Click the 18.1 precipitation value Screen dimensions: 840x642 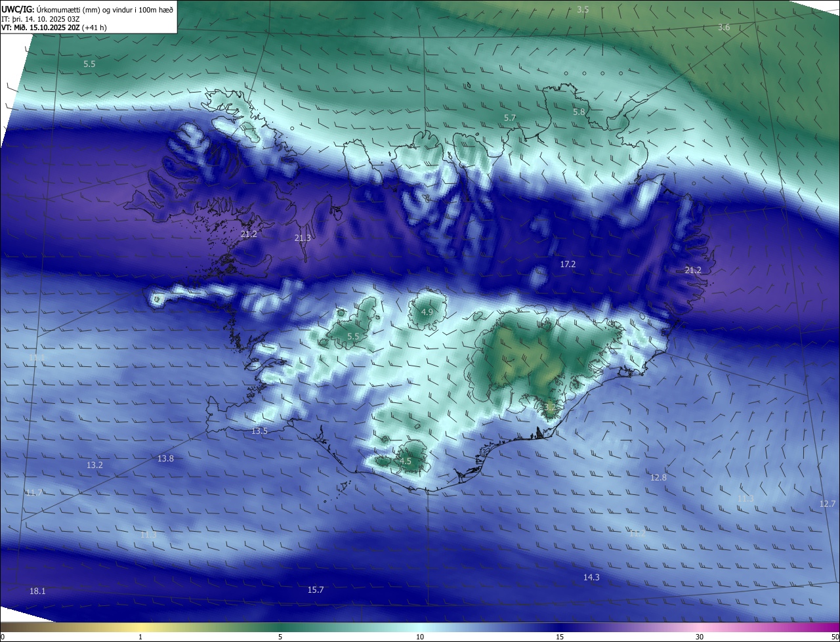pos(37,591)
